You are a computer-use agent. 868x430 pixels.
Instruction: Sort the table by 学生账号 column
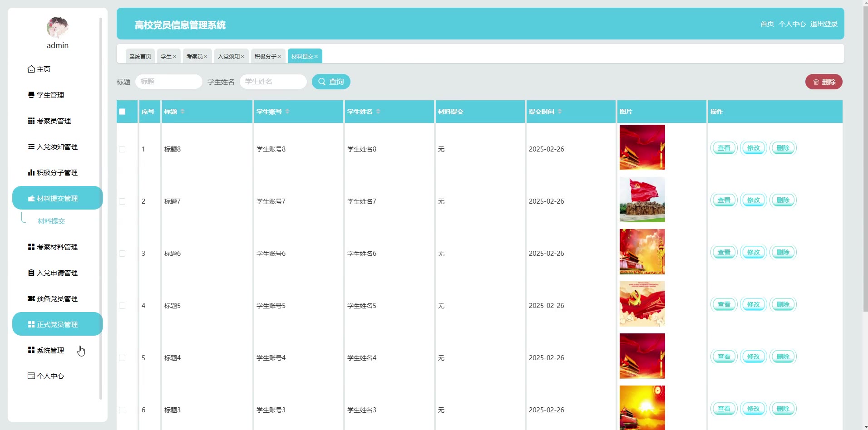pos(287,112)
